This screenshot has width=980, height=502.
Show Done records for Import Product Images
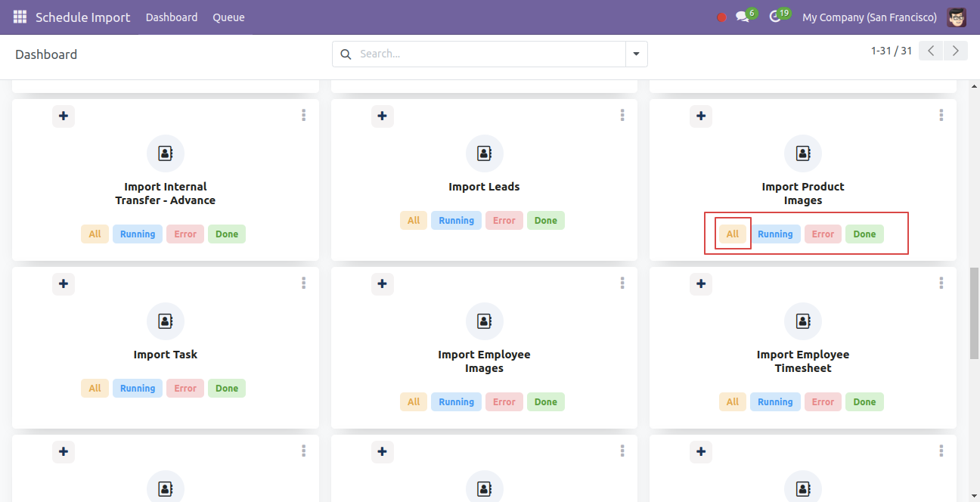(x=864, y=234)
